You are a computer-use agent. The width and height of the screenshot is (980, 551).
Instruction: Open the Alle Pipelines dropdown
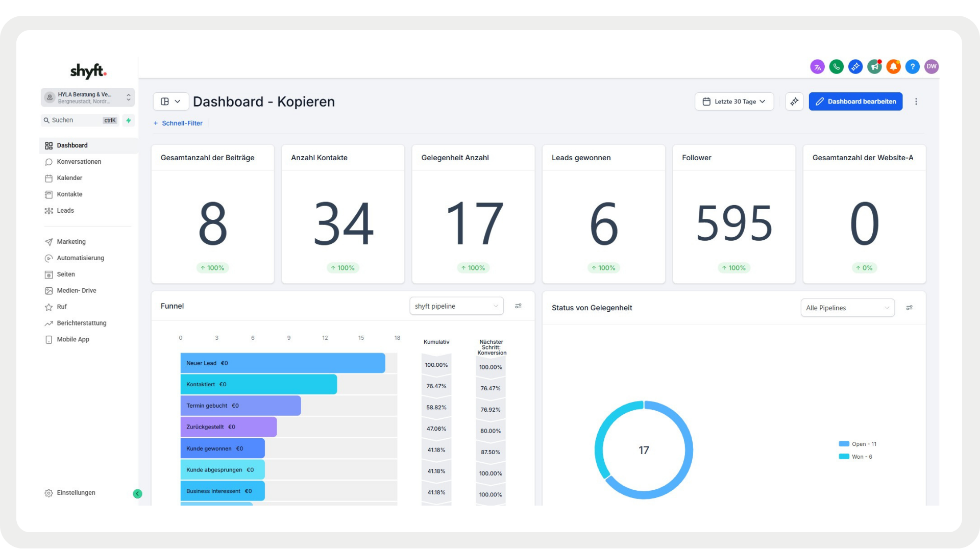point(847,308)
